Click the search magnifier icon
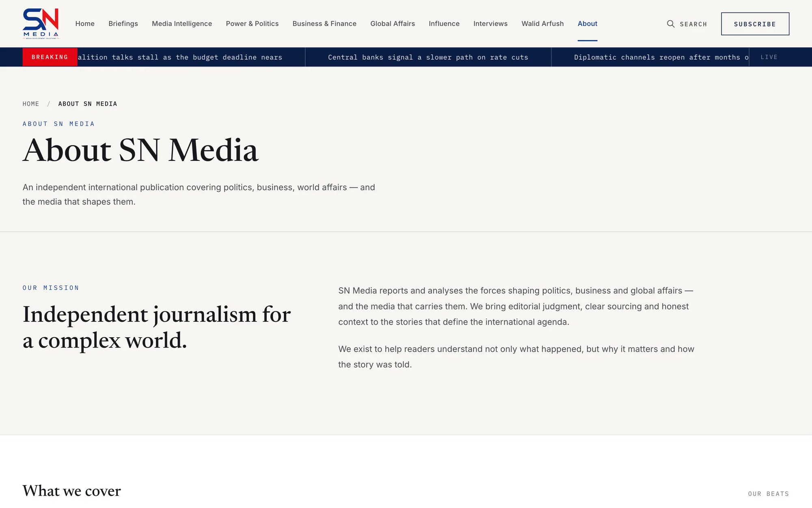 (671, 24)
